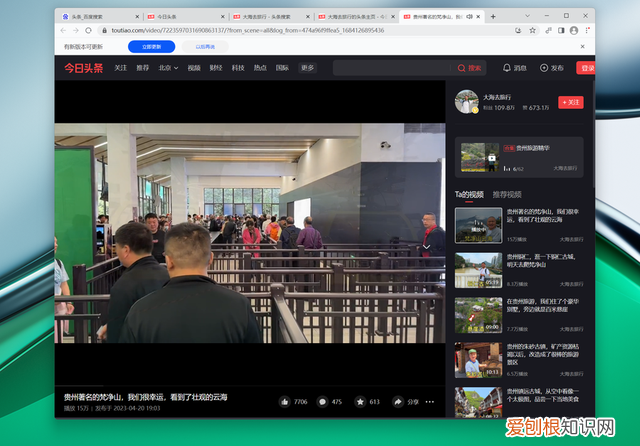Open the comments bubble icon showing 475
Image resolution: width=640 pixels, height=446 pixels.
(322, 402)
